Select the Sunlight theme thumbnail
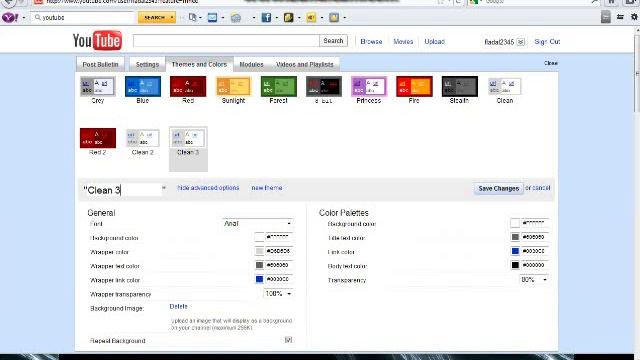640x360 pixels. pos(233,87)
